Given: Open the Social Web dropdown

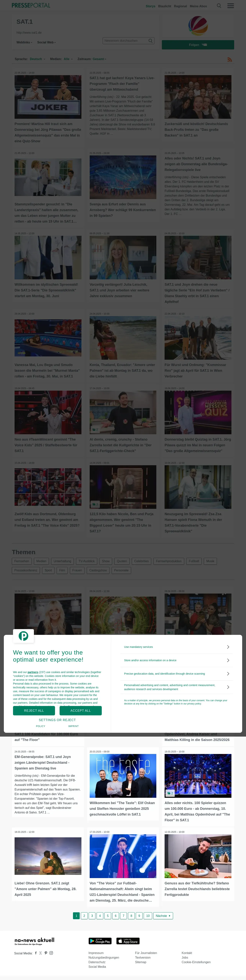Looking at the screenshot, I should point(47,42).
